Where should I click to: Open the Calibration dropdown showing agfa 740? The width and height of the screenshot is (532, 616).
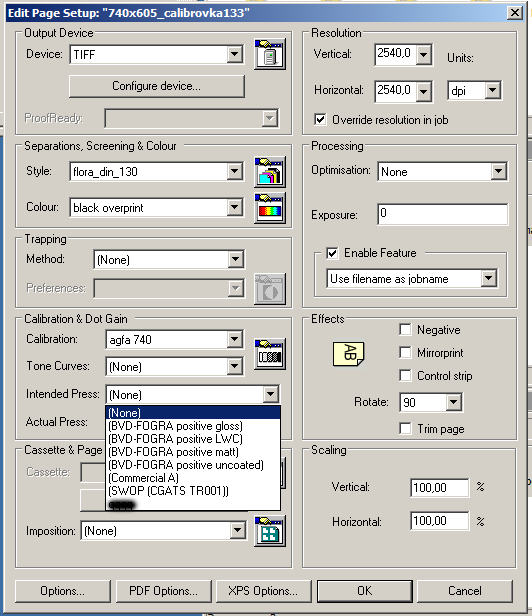tap(174, 339)
